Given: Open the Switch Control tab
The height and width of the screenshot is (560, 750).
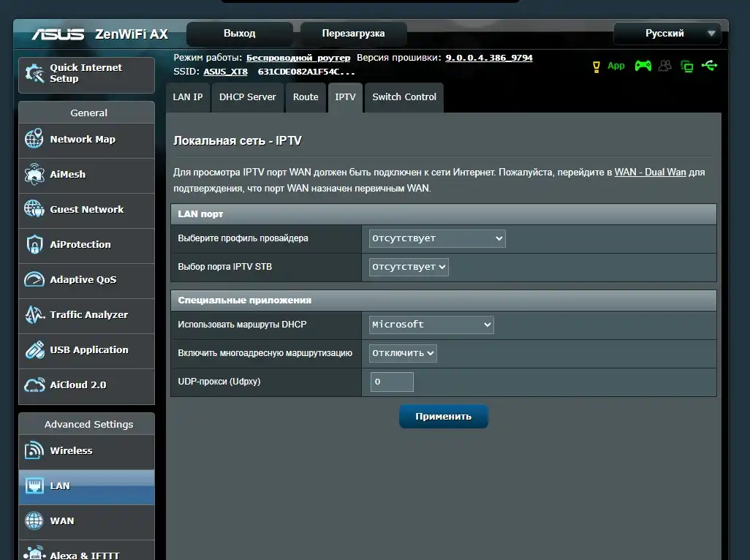Looking at the screenshot, I should click(x=404, y=97).
